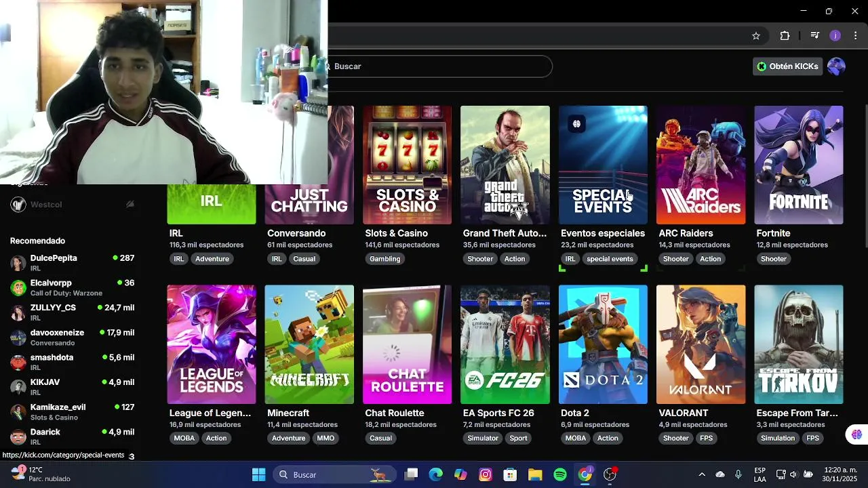
Task: Open the Special Events category cover
Action: coord(603,165)
